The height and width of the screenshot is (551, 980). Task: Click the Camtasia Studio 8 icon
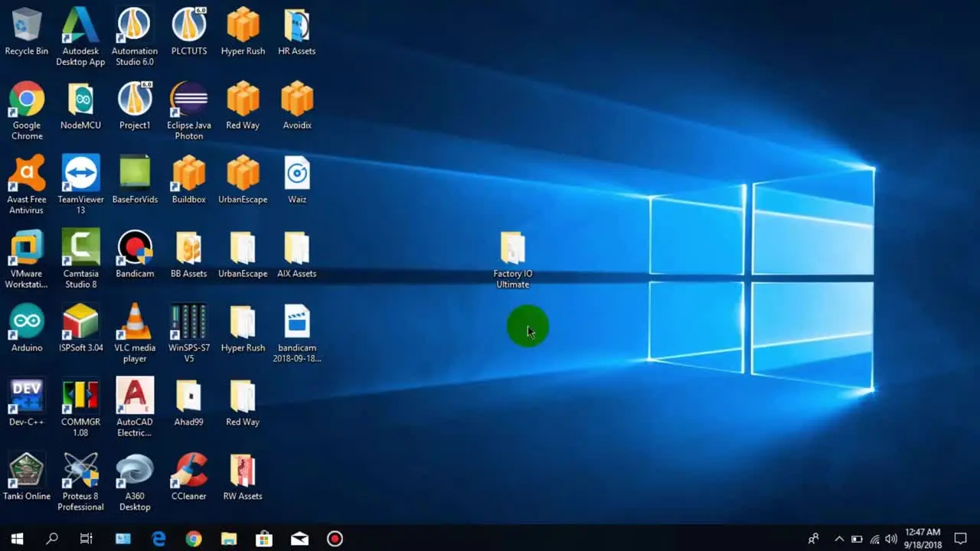(x=80, y=259)
